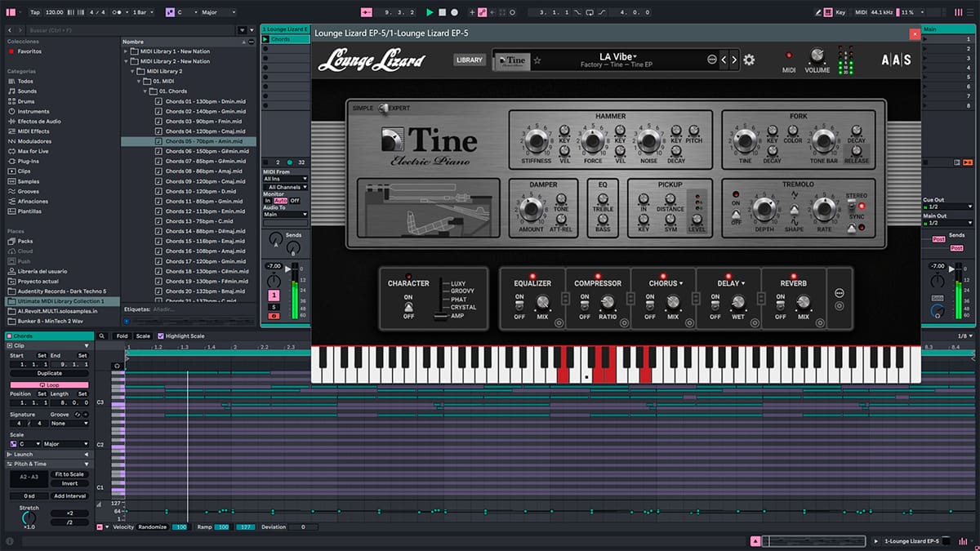Start playback with the green Play button
980x551 pixels.
click(430, 12)
